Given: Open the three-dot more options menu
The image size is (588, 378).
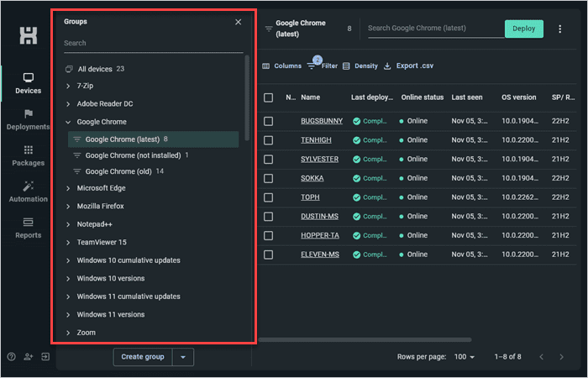Looking at the screenshot, I should (x=560, y=29).
